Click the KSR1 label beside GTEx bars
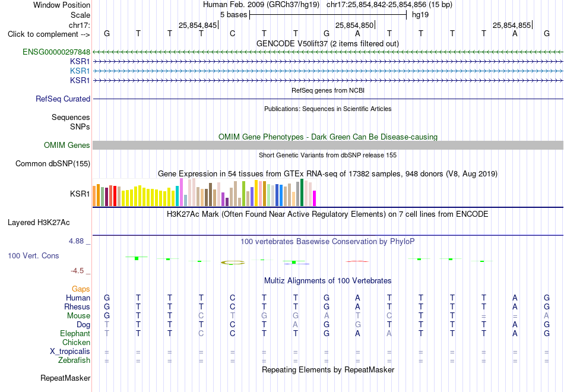The height and width of the screenshot is (392, 564). click(80, 194)
